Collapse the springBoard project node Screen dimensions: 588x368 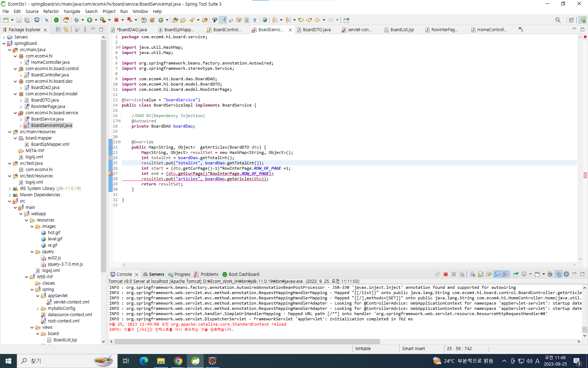click(4, 43)
